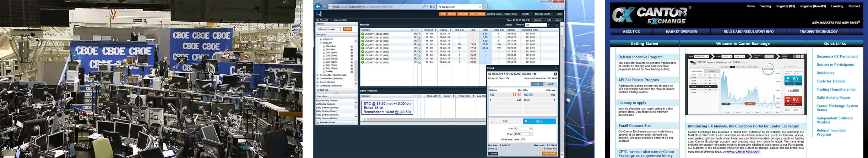Open the Rulebooks quick link

[x=825, y=73]
